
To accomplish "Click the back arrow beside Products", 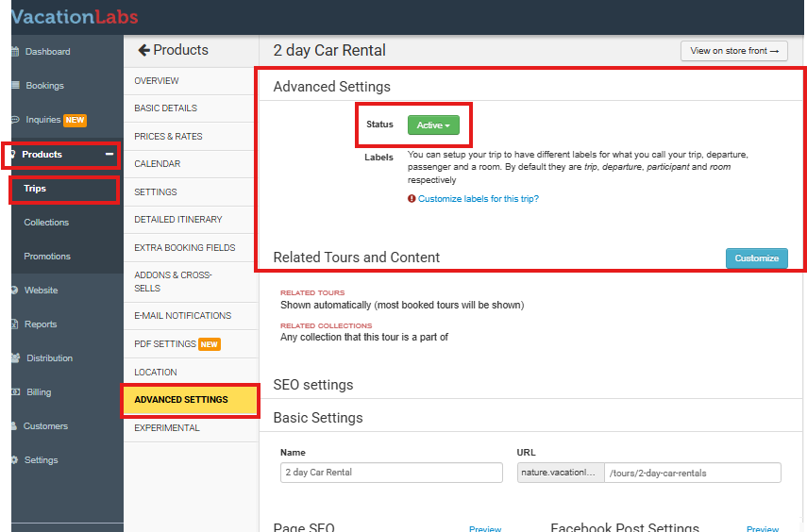I will 143,50.
